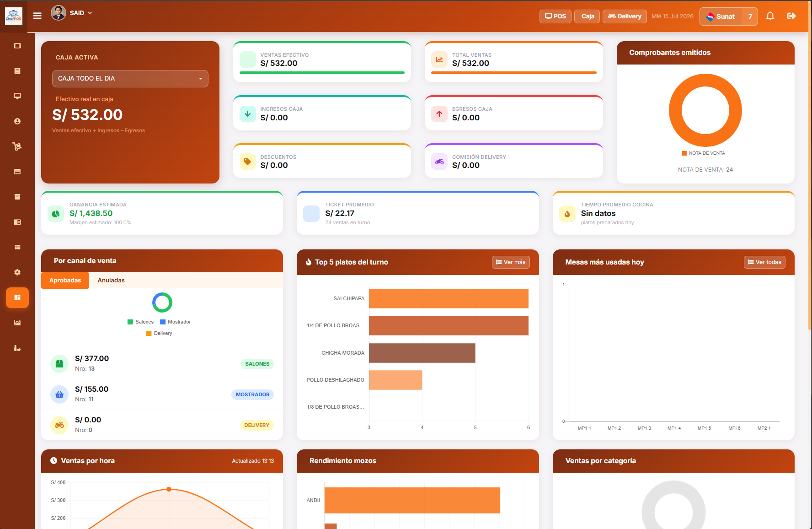
Task: Click the last sidebar icon below the chart icon
Action: point(17,348)
